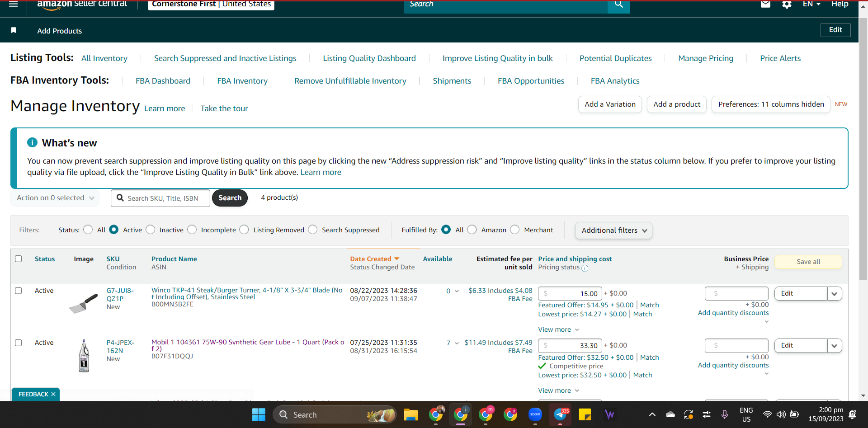Select Fulfilled By Merchant radio button

pyautogui.click(x=515, y=230)
